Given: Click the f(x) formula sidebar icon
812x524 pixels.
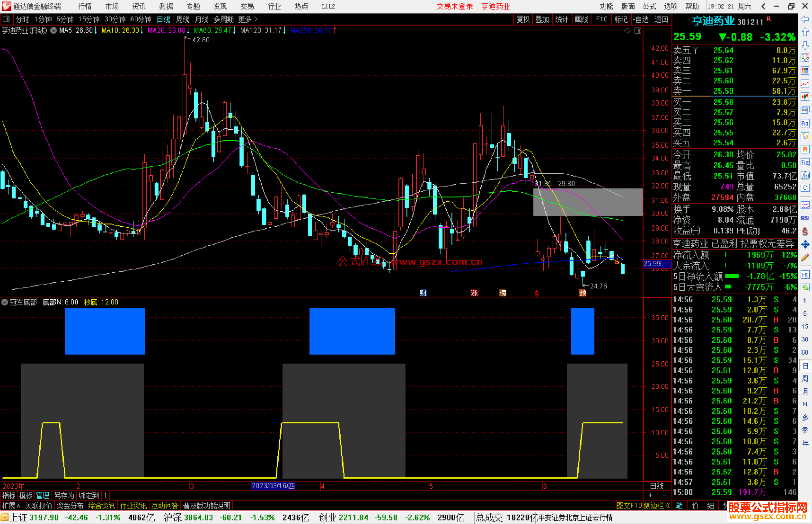Looking at the screenshot, I should (805, 175).
